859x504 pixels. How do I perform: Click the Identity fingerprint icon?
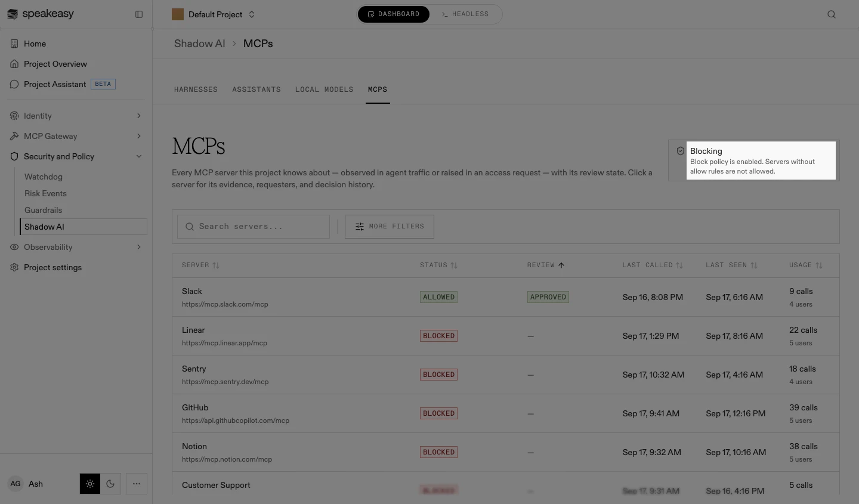point(14,116)
